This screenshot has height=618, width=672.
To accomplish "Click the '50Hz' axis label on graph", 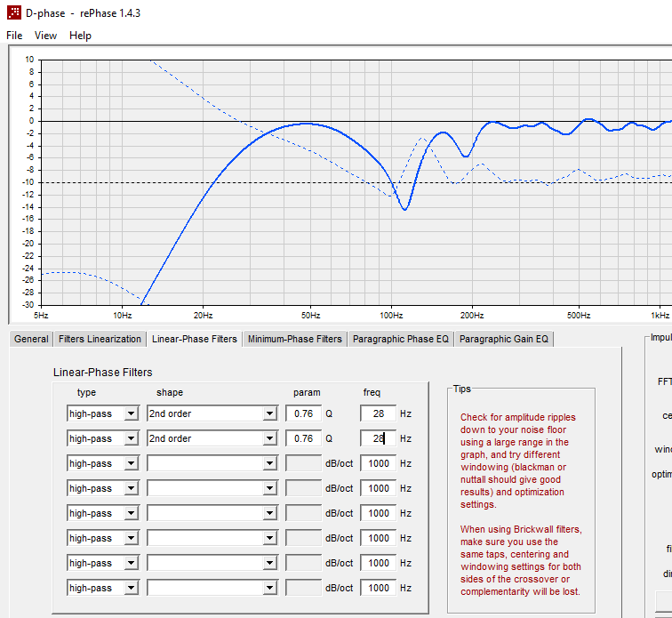I will point(311,316).
